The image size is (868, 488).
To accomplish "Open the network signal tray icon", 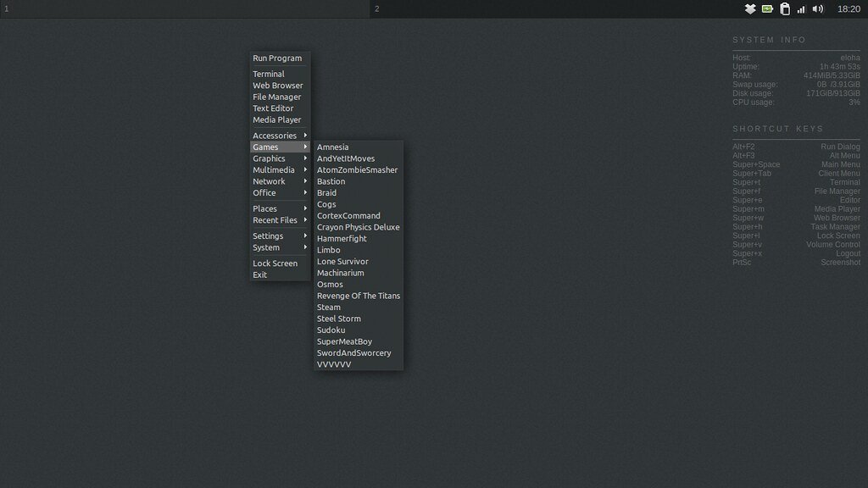I will click(x=801, y=8).
